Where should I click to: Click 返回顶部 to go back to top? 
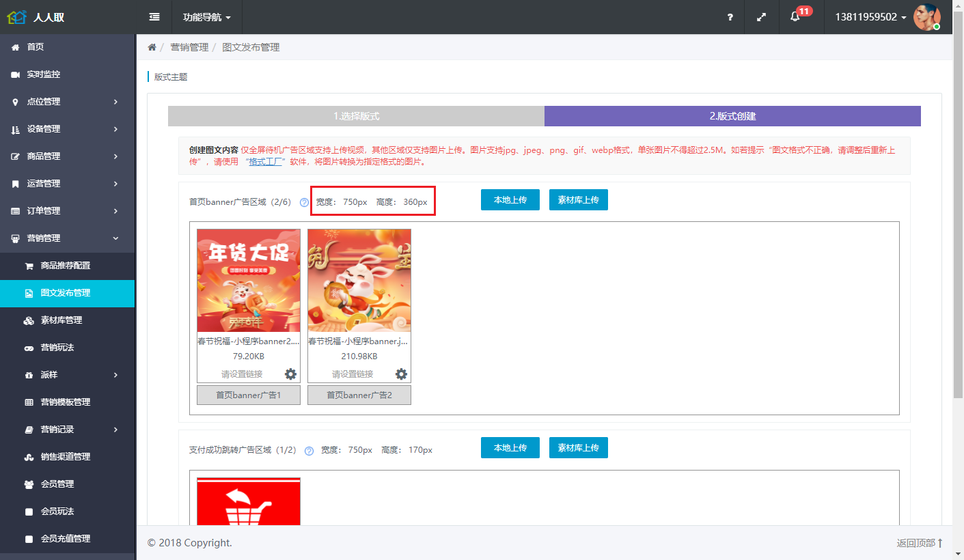pos(920,543)
